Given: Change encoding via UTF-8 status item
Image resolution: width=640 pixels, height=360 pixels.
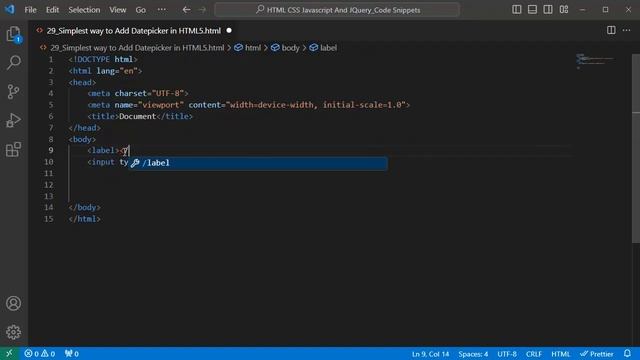Looking at the screenshot, I should pos(507,353).
